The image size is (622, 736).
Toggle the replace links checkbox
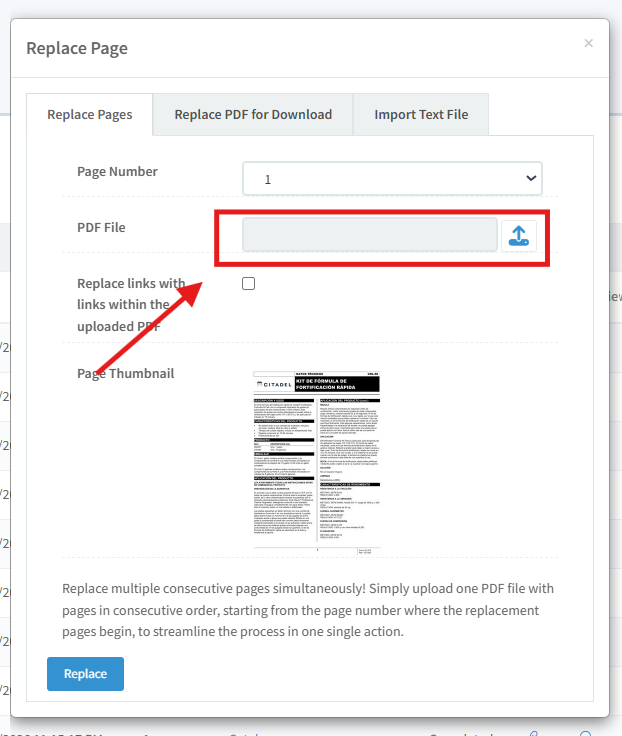(249, 283)
